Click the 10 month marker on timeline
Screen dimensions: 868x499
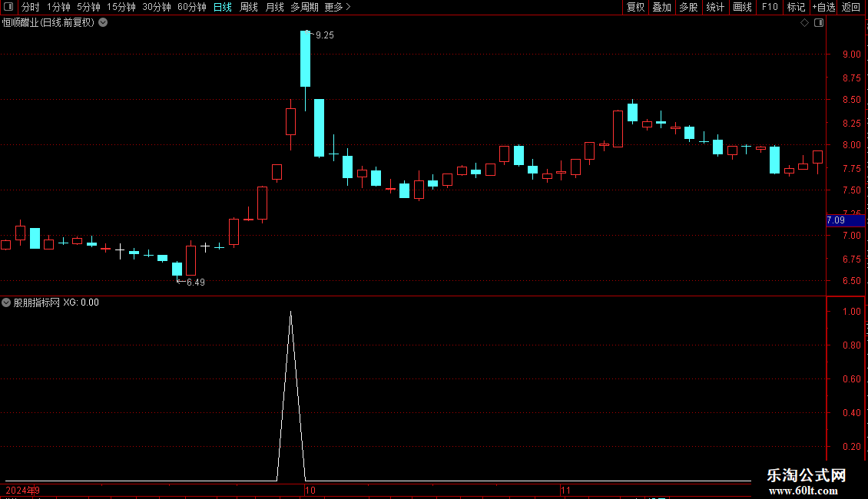coord(310,490)
